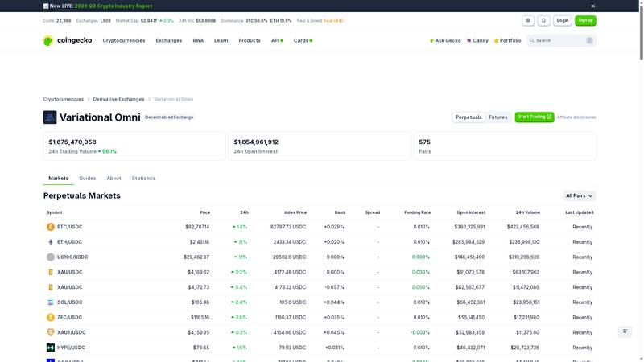Click the Candy jar icon
This screenshot has height=362, width=644.
tap(469, 41)
